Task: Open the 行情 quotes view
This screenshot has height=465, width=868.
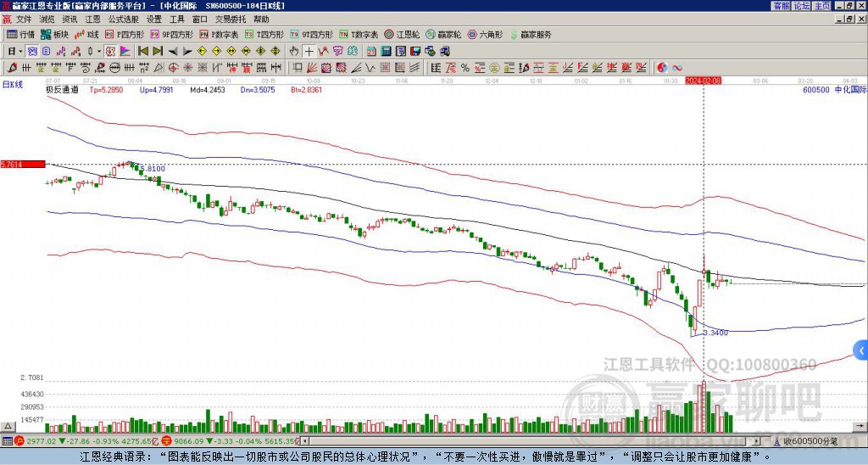Action: click(21, 34)
